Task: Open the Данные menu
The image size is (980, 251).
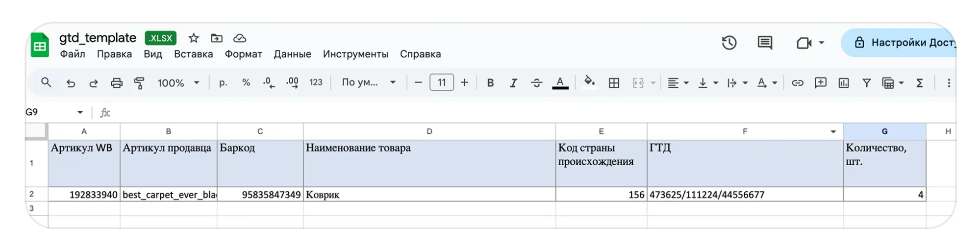Action: click(x=292, y=54)
